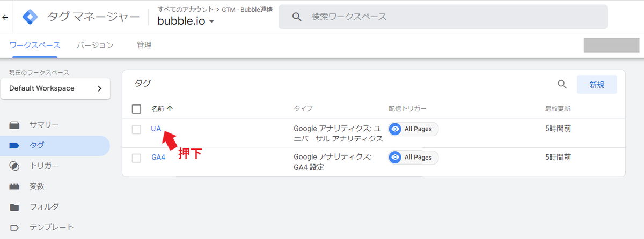Switch to the ワークスペース tab
Image resolution: width=644 pixels, height=239 pixels.
35,46
